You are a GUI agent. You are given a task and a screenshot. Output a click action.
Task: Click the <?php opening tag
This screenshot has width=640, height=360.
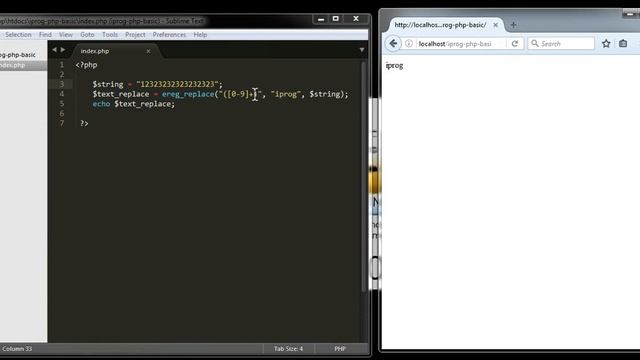(x=87, y=64)
